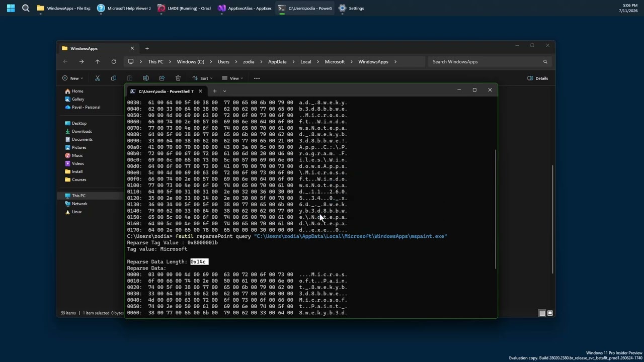Click the search magnifier in Explorer

[x=545, y=62]
